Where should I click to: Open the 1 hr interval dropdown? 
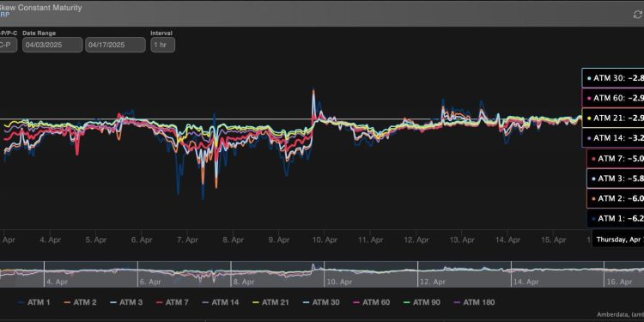(x=162, y=45)
